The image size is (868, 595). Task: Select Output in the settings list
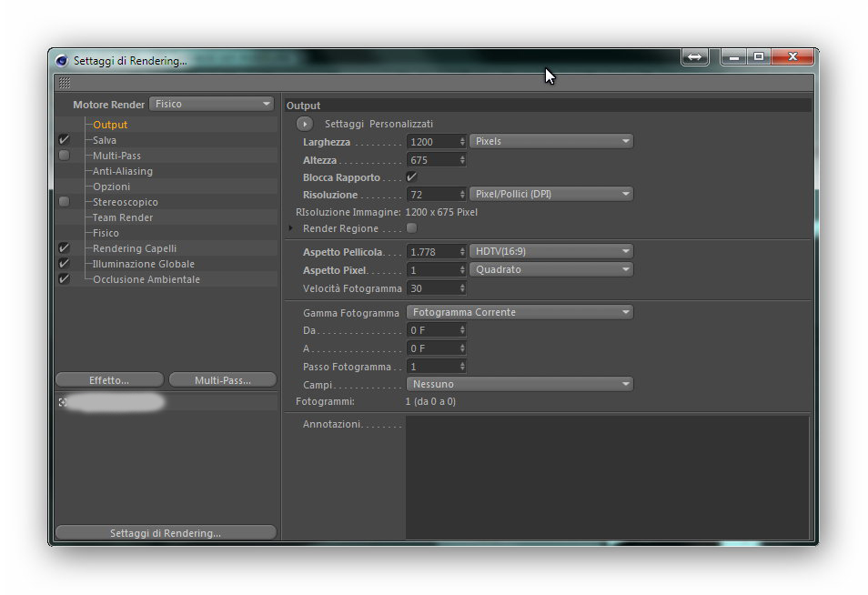click(110, 125)
